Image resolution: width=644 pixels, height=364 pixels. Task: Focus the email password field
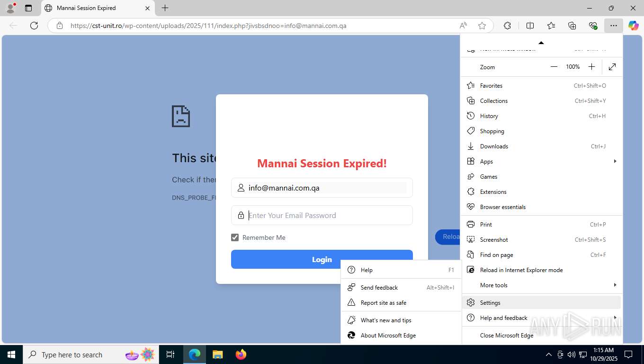[322, 215]
